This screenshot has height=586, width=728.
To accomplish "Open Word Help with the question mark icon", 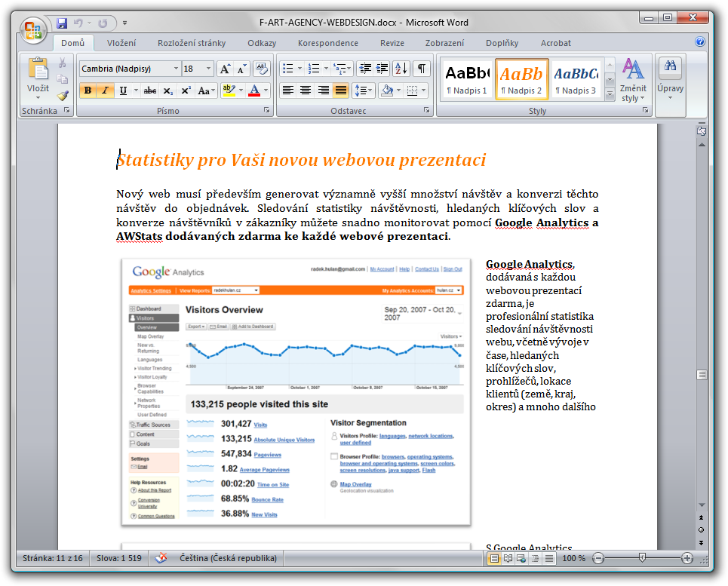I will pyautogui.click(x=699, y=41).
